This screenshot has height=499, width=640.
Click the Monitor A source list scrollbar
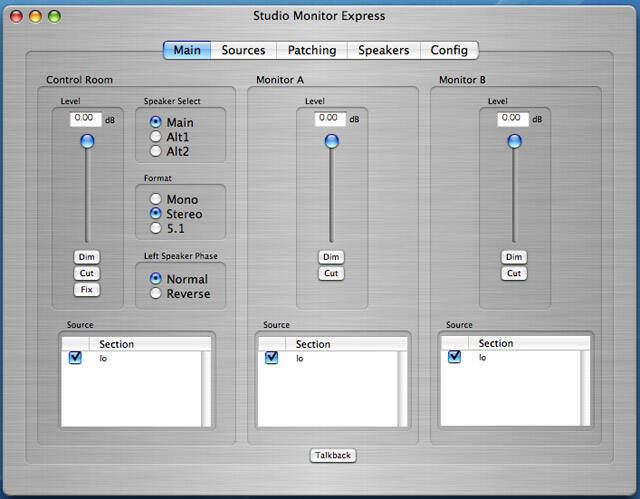tap(402, 389)
